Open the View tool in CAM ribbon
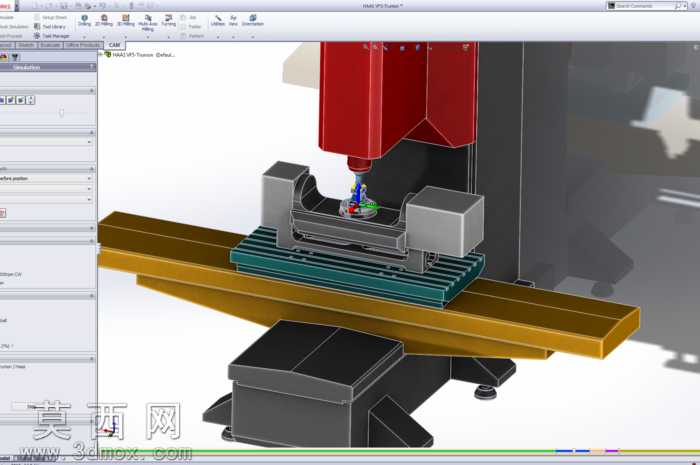 point(233,20)
